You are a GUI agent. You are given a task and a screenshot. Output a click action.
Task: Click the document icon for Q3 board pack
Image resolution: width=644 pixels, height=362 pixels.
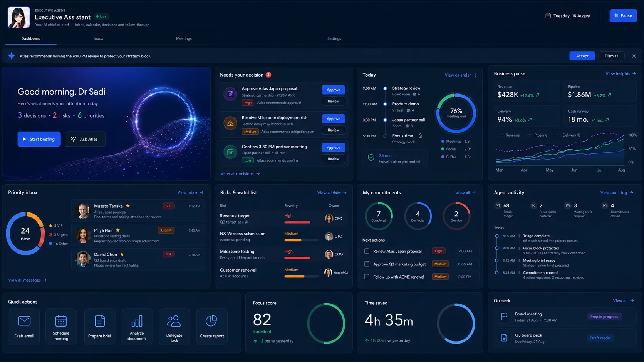(504, 338)
